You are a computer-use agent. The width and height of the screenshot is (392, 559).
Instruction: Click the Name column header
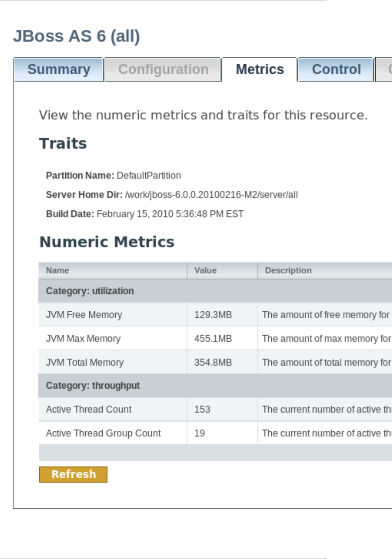pyautogui.click(x=58, y=271)
